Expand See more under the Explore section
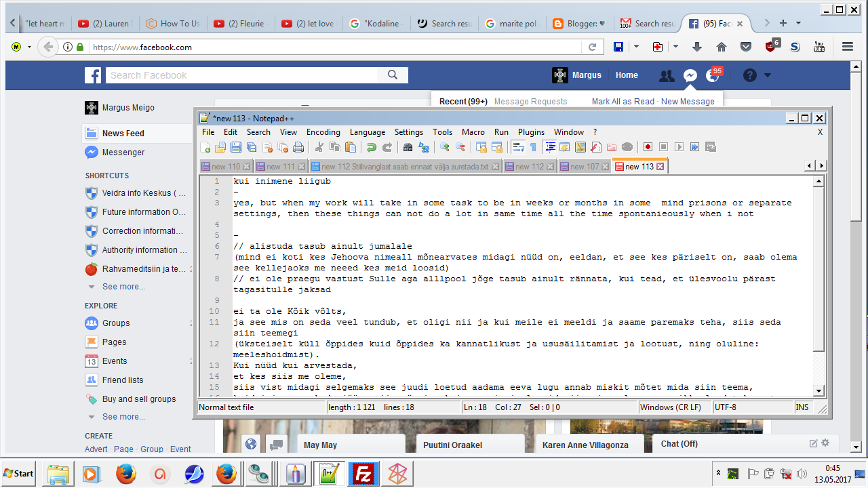This screenshot has height=488, width=868. pos(123,417)
